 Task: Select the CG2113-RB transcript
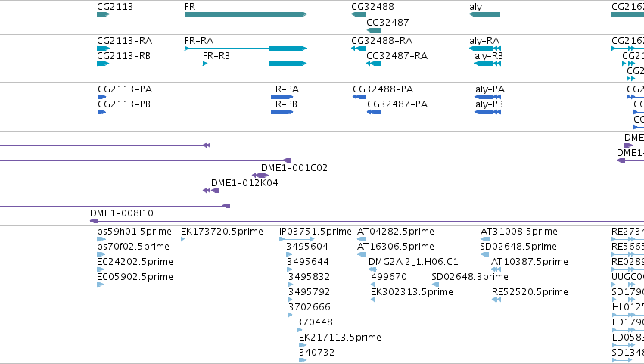point(103,64)
